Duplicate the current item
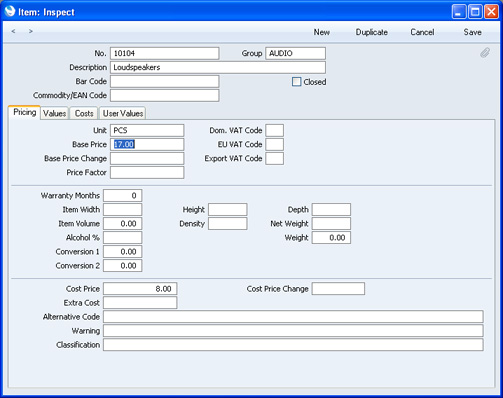The width and height of the screenshot is (503, 398). [372, 32]
